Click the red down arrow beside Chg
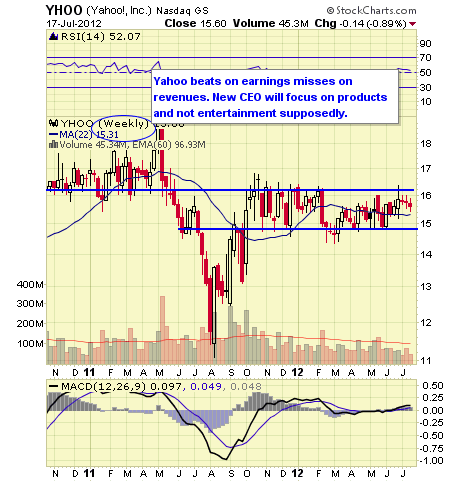 tap(413, 24)
